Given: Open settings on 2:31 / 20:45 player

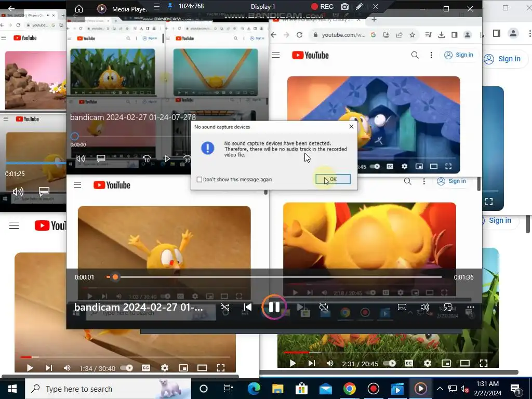Looking at the screenshot, I should (x=428, y=363).
